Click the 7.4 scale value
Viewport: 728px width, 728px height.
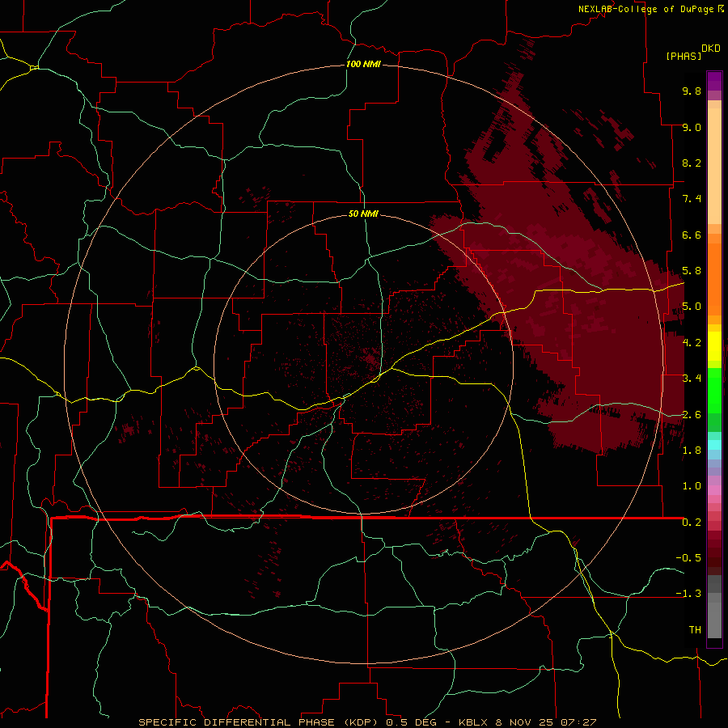coord(692,199)
